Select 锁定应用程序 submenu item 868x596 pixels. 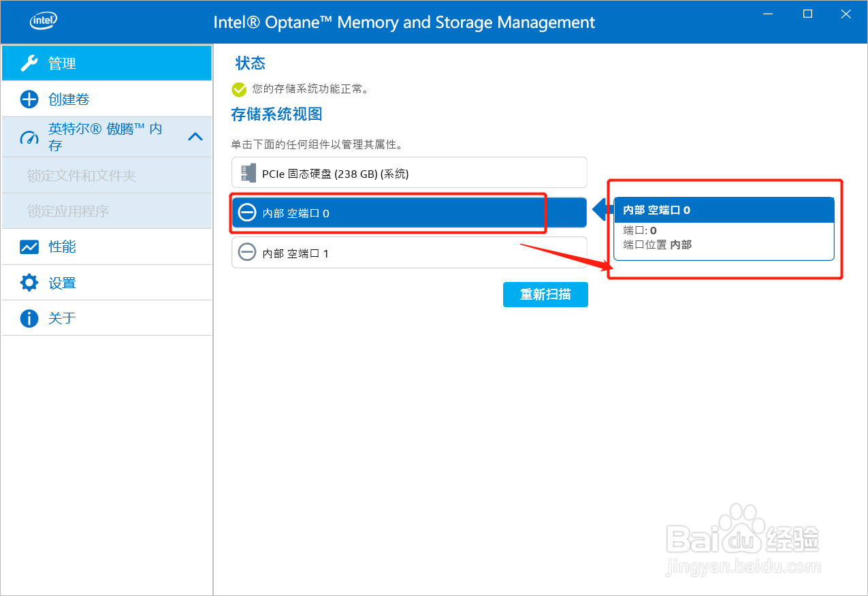pyautogui.click(x=107, y=211)
